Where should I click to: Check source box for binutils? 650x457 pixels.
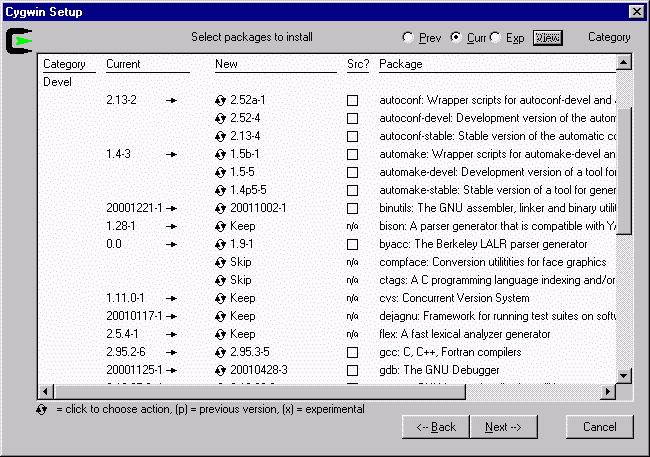pyautogui.click(x=352, y=209)
